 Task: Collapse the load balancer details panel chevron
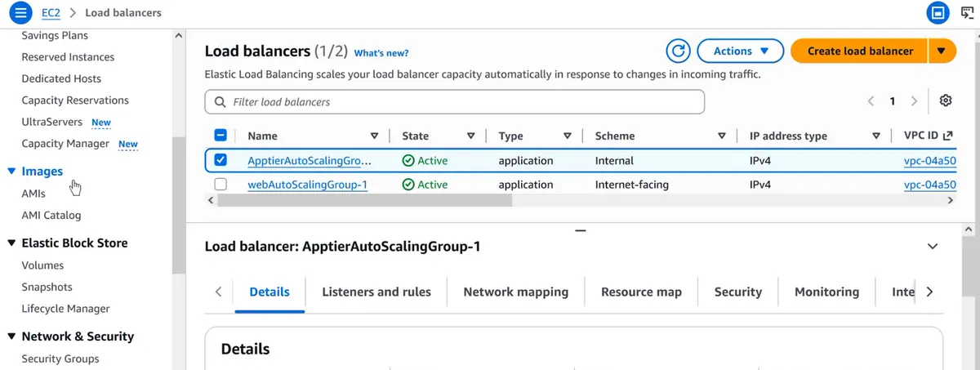tap(933, 246)
